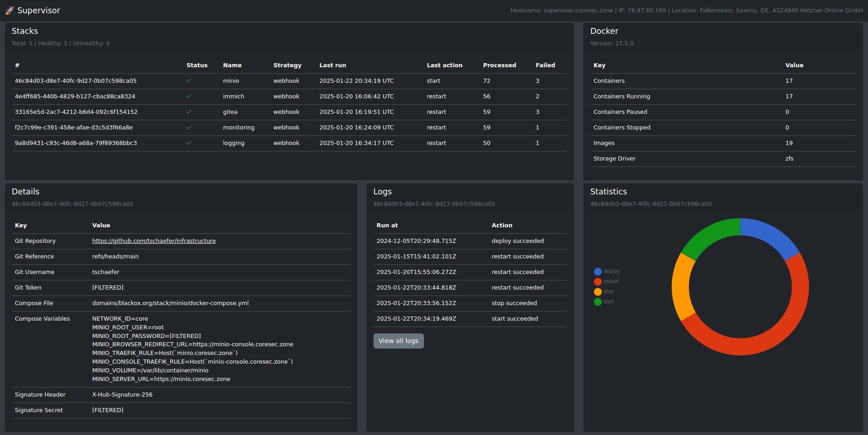Click the Supervisor title in header
The width and height of the screenshot is (868, 435).
coord(38,11)
